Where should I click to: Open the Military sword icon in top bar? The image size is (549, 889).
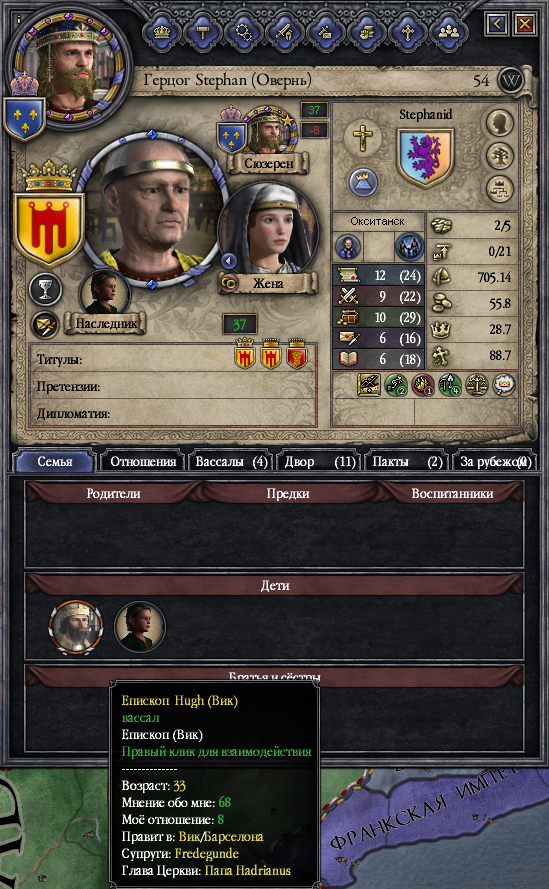click(285, 31)
